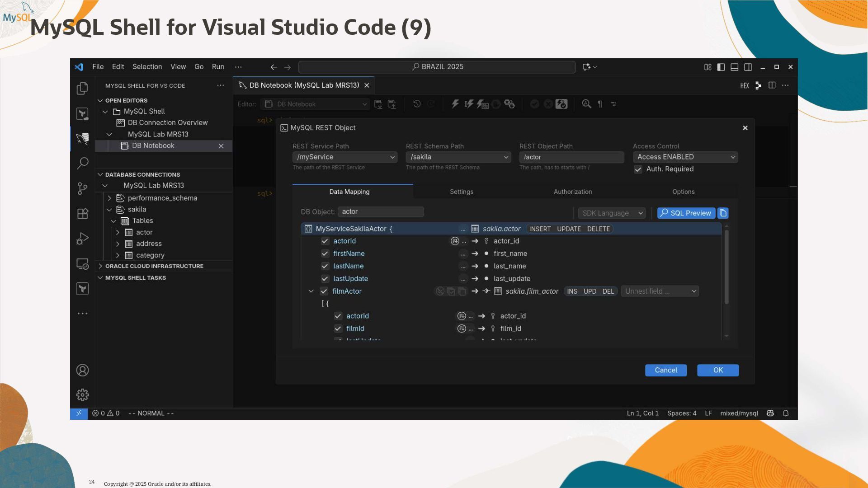
Task: Open the Access Control dropdown
Action: [685, 157]
